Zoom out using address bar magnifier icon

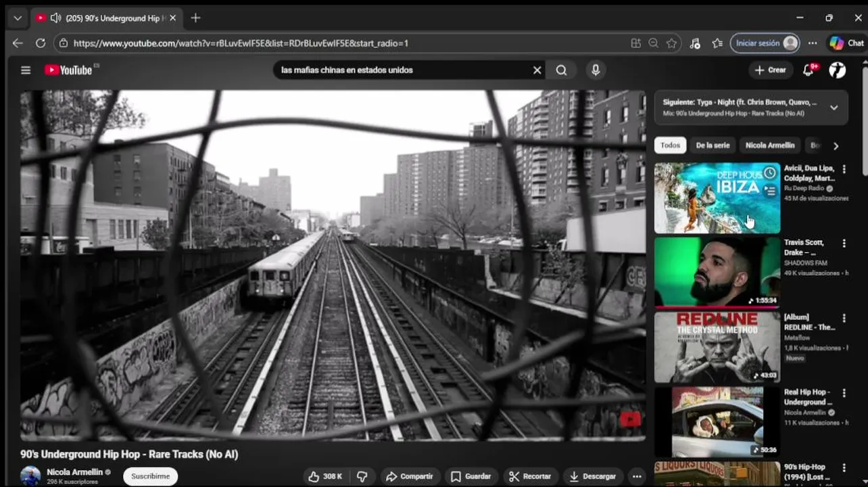click(x=653, y=43)
